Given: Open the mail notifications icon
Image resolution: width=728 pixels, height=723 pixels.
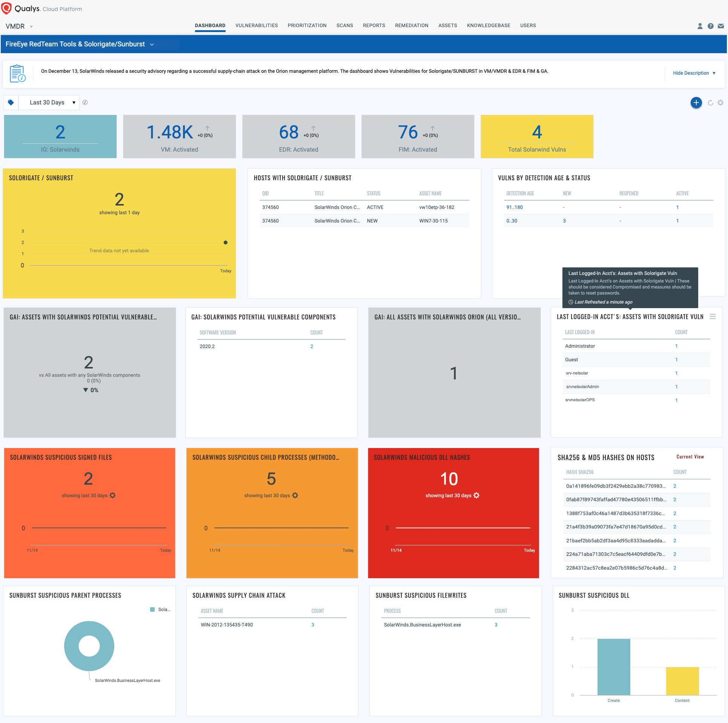Looking at the screenshot, I should point(722,26).
